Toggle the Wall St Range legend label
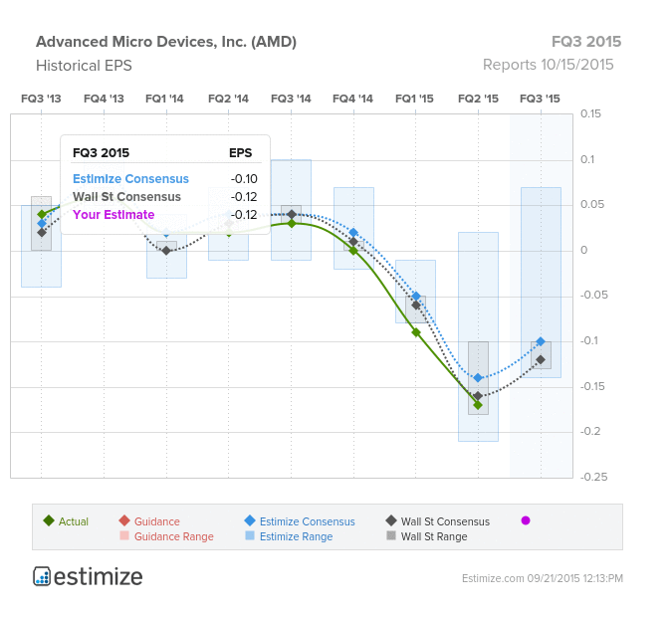 pos(434,536)
